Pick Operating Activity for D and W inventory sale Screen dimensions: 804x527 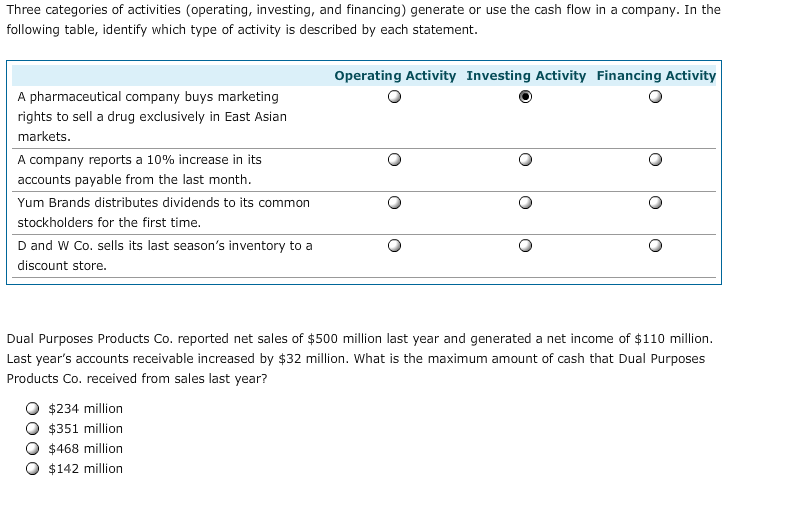pyautogui.click(x=394, y=246)
